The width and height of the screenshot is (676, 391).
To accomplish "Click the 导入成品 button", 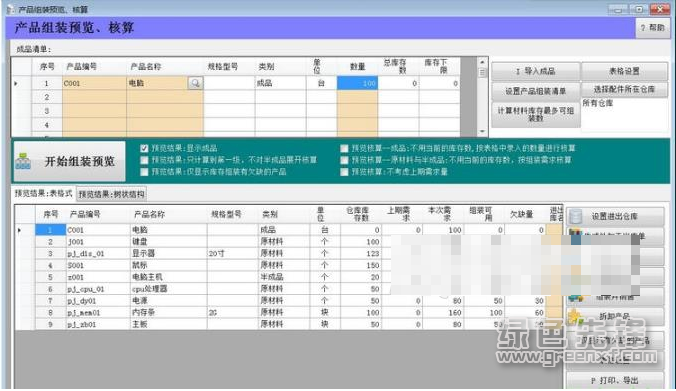I will click(536, 71).
